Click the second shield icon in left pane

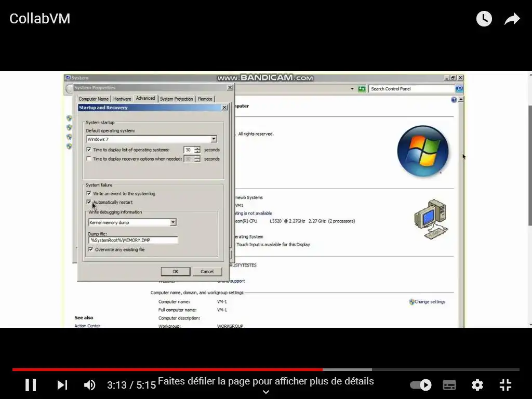click(x=69, y=128)
